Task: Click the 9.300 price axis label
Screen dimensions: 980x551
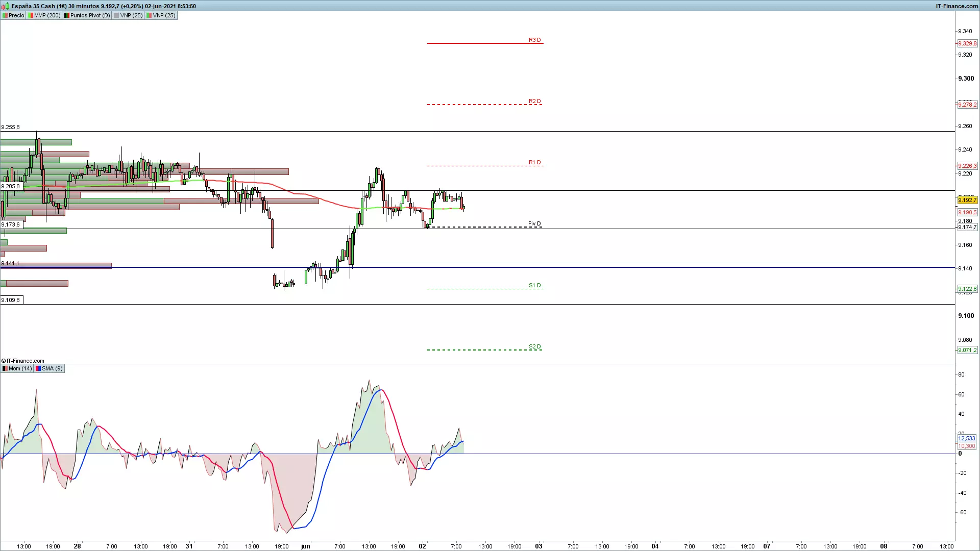Action: pyautogui.click(x=966, y=79)
